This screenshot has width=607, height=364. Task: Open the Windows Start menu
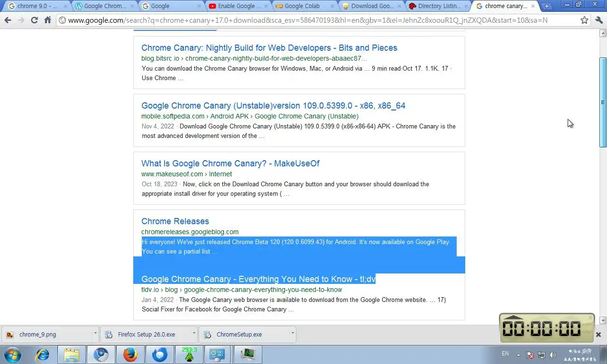point(12,355)
